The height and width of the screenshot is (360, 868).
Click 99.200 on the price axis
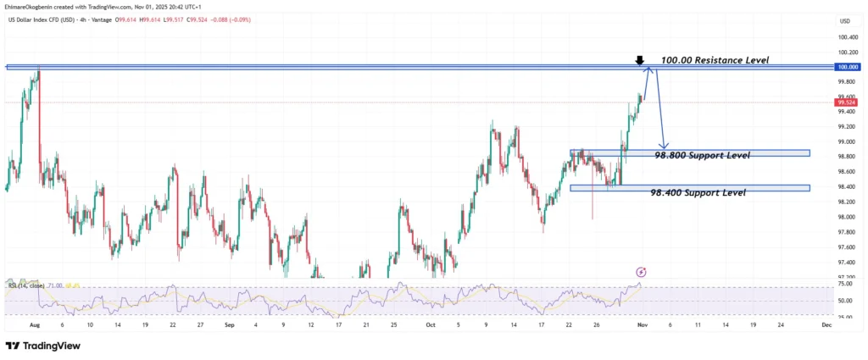845,127
